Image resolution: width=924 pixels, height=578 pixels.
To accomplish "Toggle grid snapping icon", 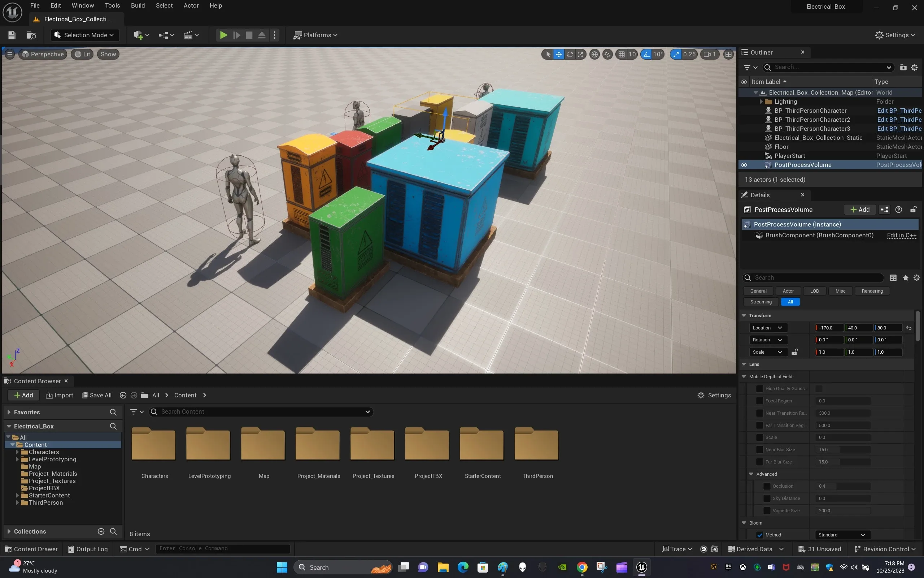I will (x=622, y=54).
